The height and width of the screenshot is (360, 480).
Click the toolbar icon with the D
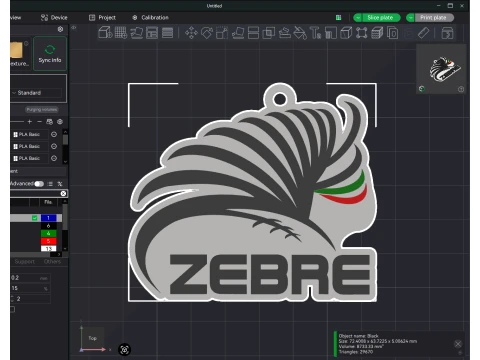point(393,33)
